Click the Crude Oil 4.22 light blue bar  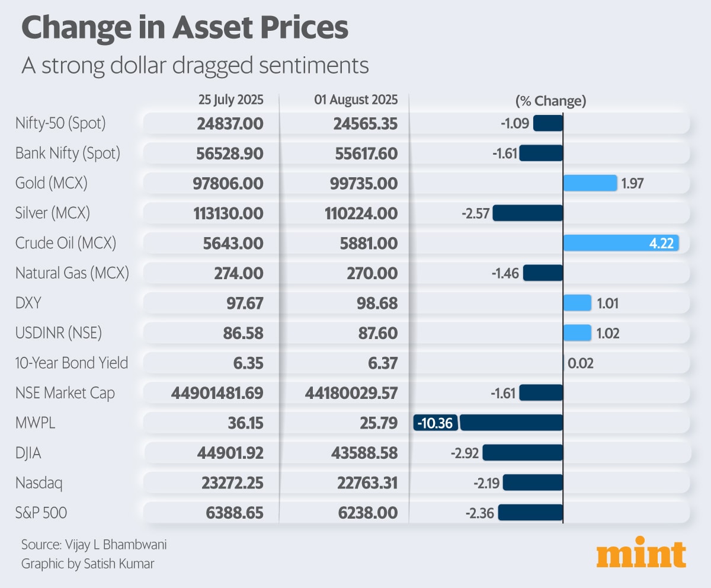[620, 243]
